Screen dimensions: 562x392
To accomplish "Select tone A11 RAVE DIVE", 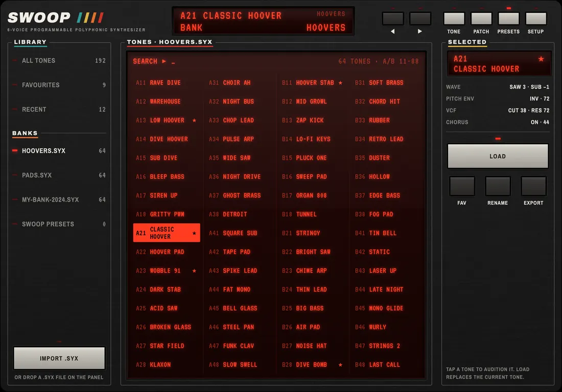I will click(167, 83).
